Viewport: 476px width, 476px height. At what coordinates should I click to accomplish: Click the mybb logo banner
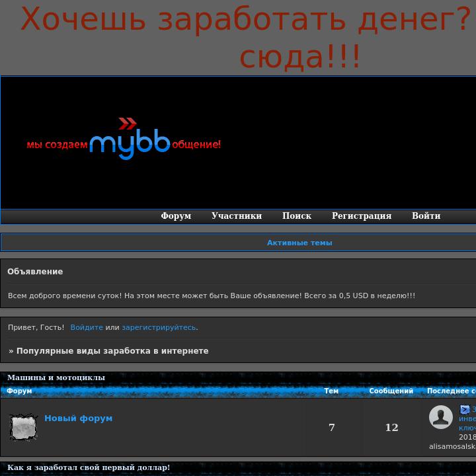pos(124,139)
